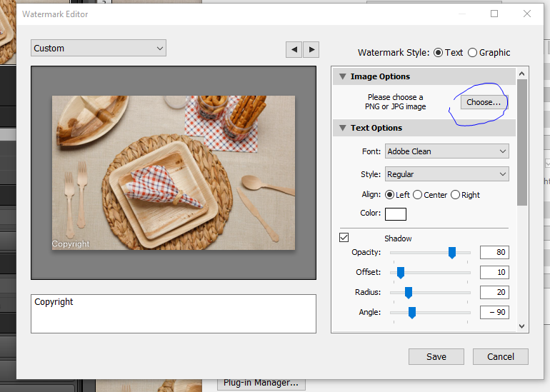Set text alignment to Right
This screenshot has height=392, width=550.
point(456,195)
